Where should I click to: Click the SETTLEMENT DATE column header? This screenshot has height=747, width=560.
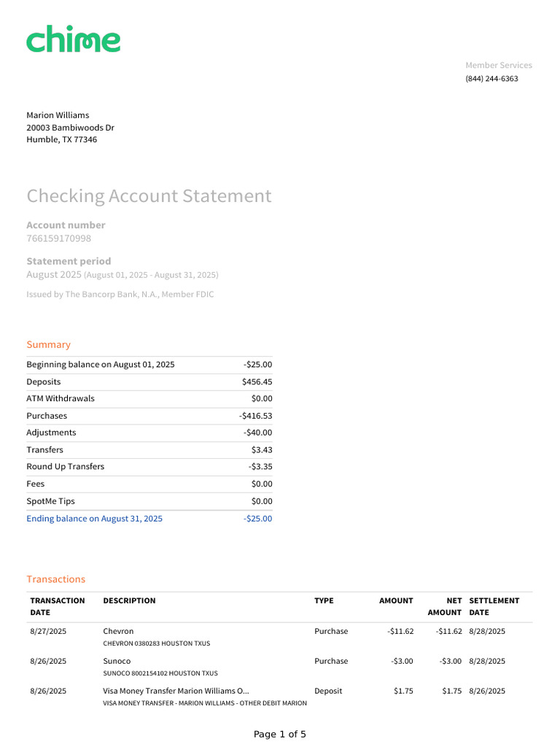[494, 606]
